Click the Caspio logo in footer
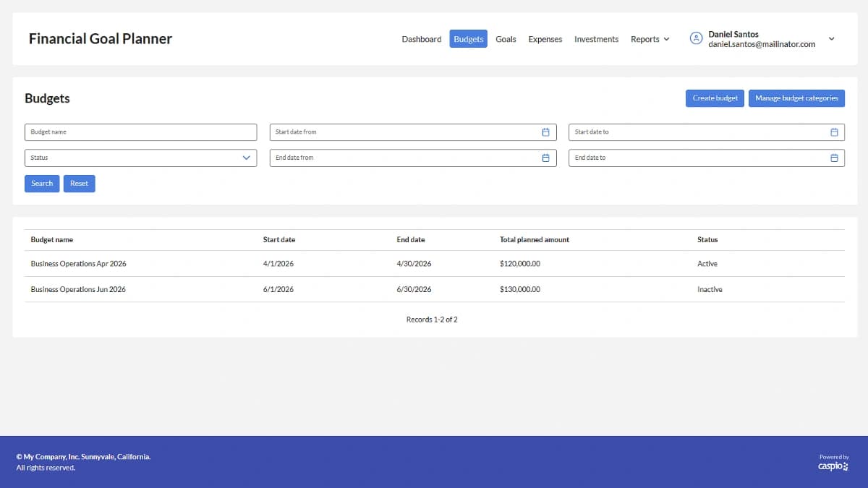 tap(833, 466)
